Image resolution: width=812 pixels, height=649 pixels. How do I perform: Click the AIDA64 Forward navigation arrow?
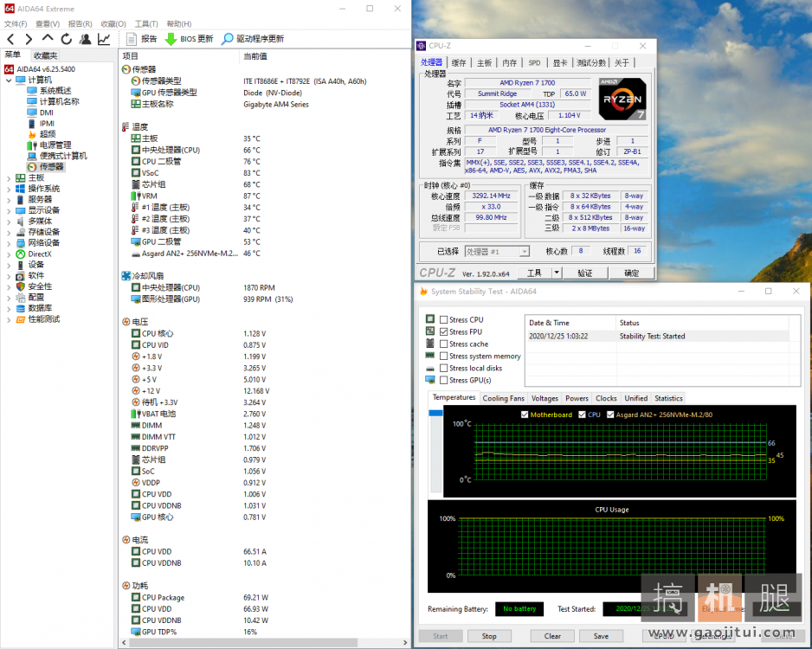pyautogui.click(x=29, y=39)
